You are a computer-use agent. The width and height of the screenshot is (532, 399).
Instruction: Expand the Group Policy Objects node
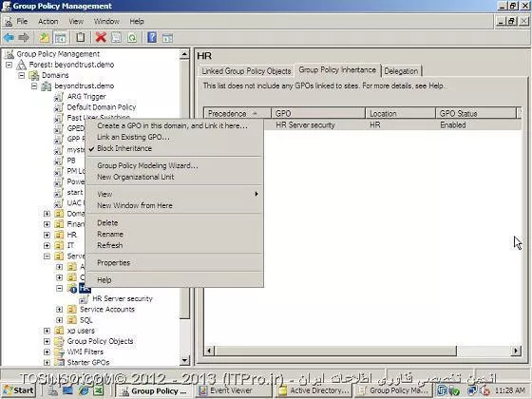(x=47, y=341)
